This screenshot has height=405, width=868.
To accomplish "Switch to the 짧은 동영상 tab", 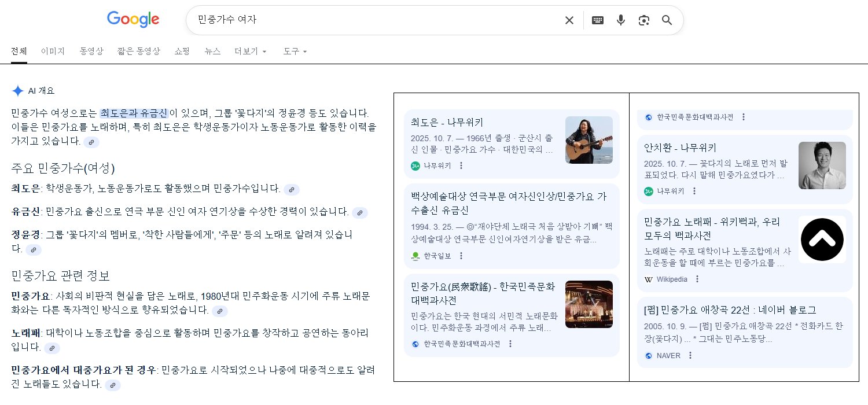I will (138, 51).
